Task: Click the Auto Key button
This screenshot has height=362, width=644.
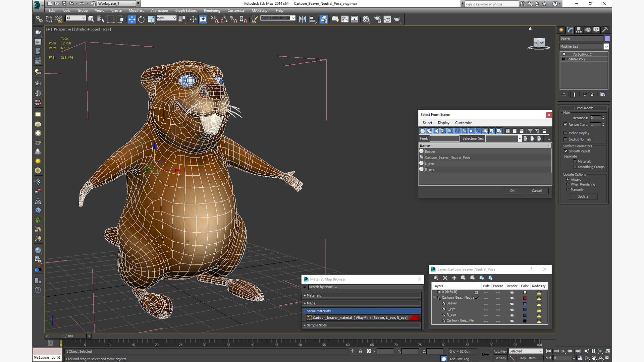Action: click(x=500, y=352)
